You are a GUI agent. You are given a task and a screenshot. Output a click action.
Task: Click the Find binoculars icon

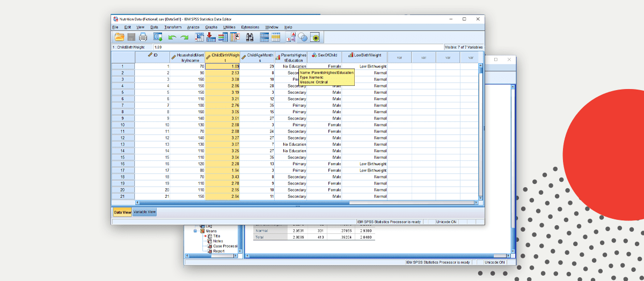(x=250, y=37)
